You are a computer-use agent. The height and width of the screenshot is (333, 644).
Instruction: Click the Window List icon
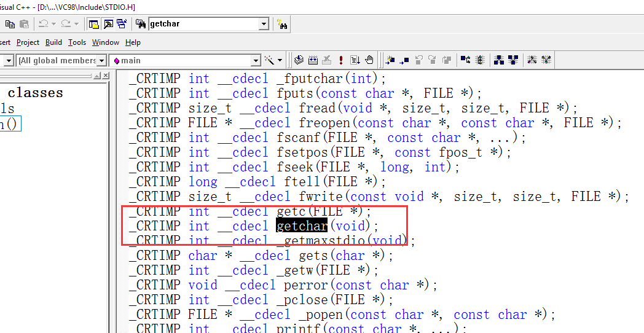[x=121, y=24]
